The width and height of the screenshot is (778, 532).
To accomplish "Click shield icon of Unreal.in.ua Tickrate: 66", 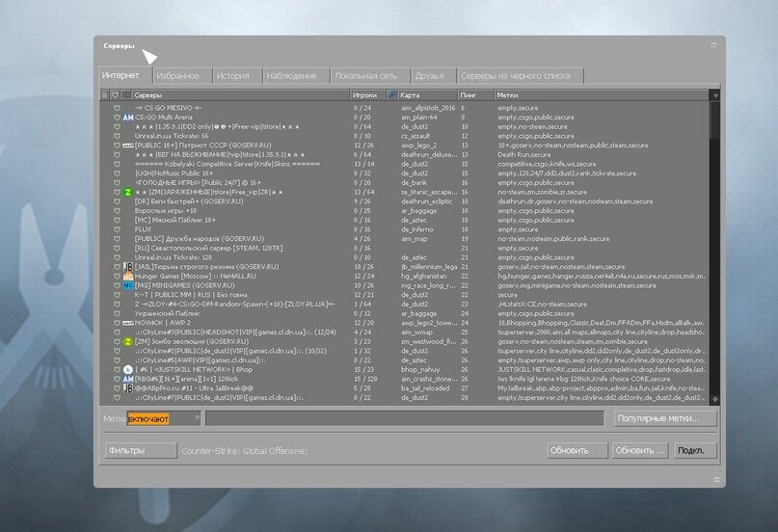I will point(117,136).
